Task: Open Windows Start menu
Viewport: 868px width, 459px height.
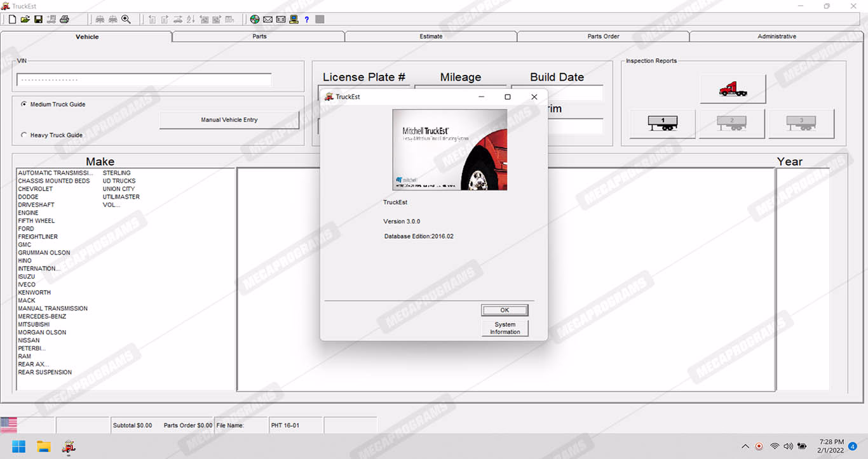Action: click(x=19, y=446)
